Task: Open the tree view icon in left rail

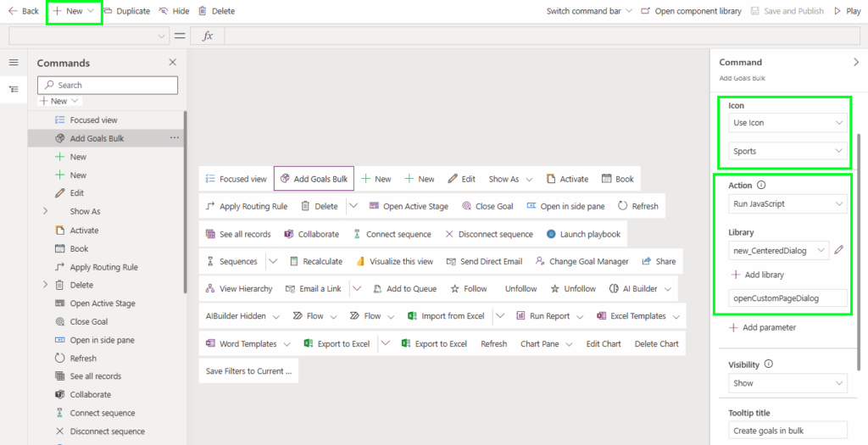Action: [x=14, y=89]
